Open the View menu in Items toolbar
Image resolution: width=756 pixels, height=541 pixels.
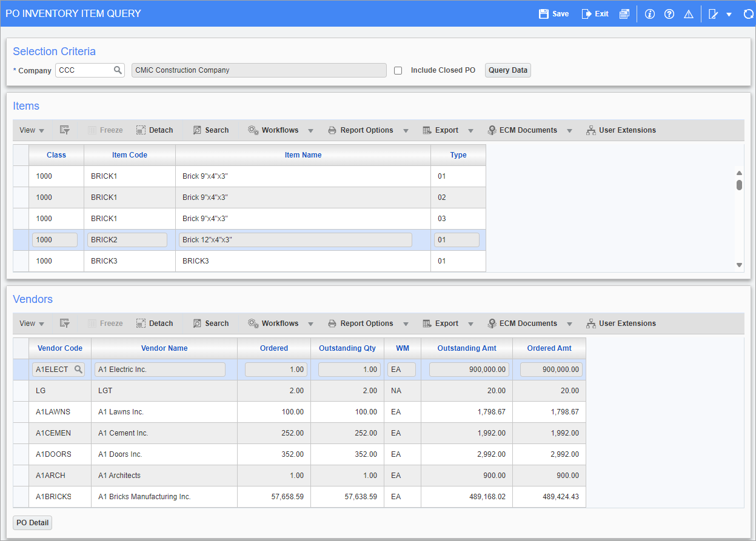(x=32, y=130)
